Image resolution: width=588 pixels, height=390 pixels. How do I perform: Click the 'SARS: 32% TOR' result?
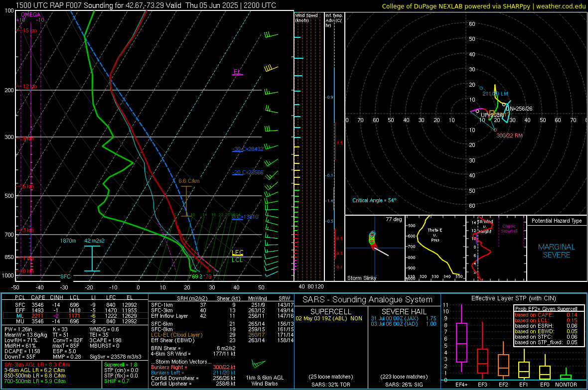click(330, 385)
